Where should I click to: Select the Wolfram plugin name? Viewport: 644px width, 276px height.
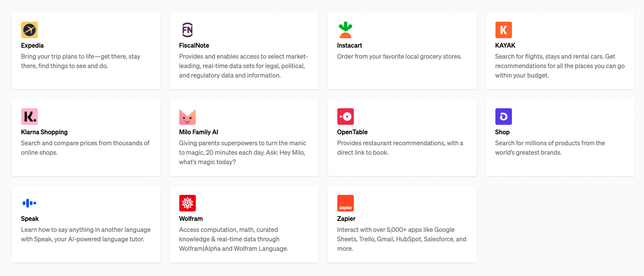click(x=191, y=219)
